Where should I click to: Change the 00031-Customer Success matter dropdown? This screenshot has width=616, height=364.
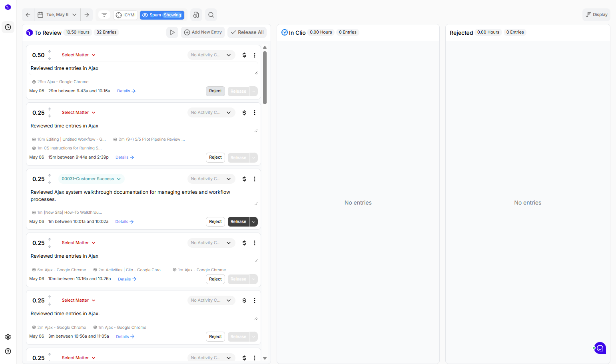91,179
